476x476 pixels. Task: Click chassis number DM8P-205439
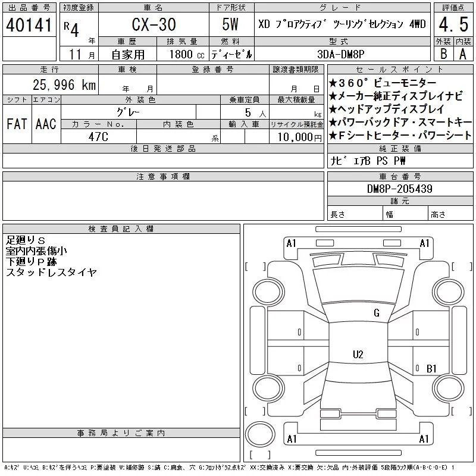pyautogui.click(x=400, y=189)
